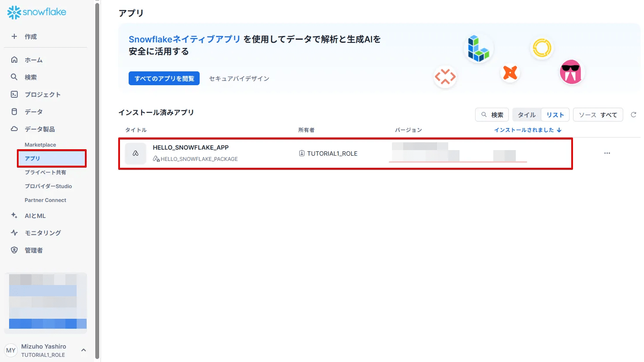
Task: Open プライベート共有 in the sidebar
Action: [45, 172]
